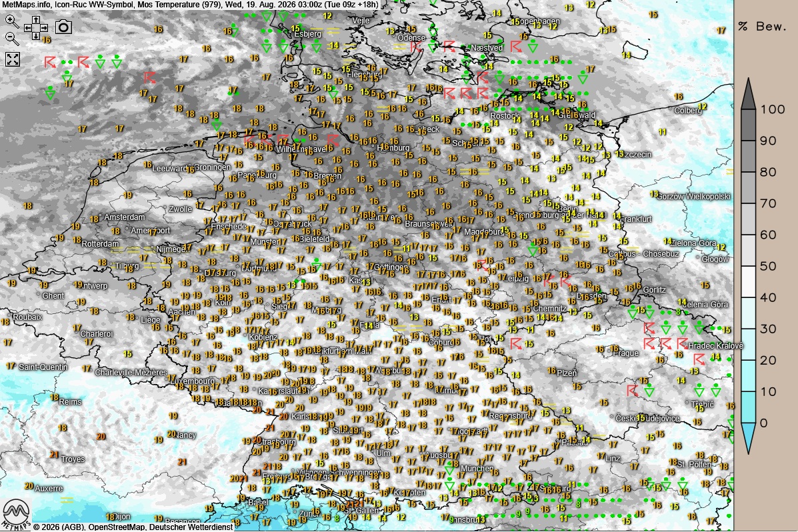Image resolution: width=798 pixels, height=532 pixels.
Task: Click the Hamburg city label
Action: 393,147
